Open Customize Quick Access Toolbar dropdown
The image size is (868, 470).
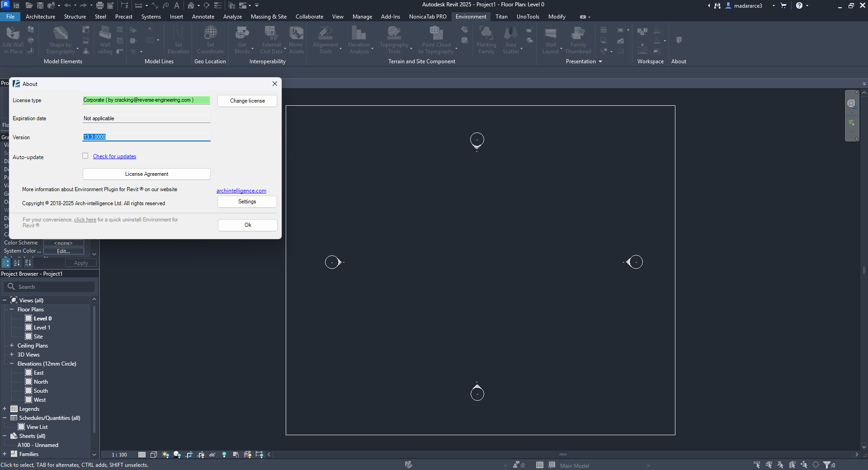click(x=257, y=5)
